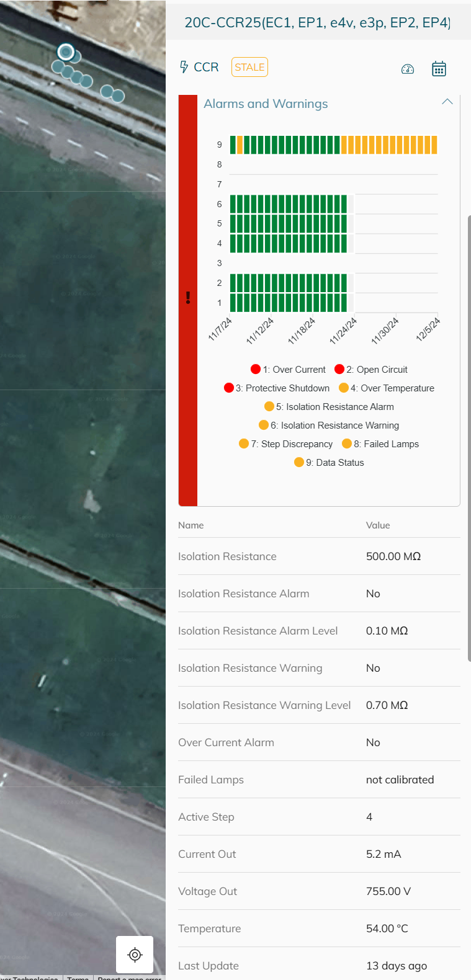
Task: Click the vertical scrollbar in details panel
Action: point(469,434)
